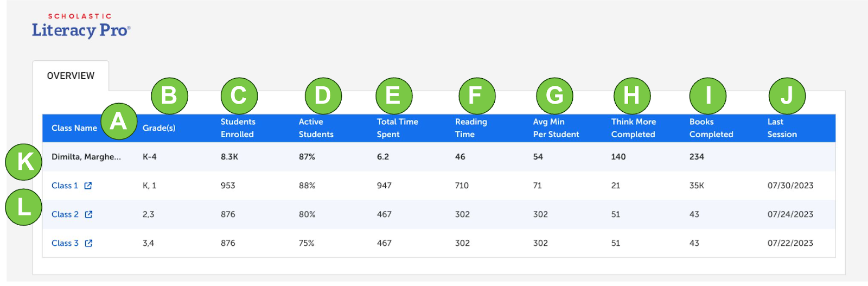
Task: Click the Think More Completed header
Action: click(x=633, y=128)
